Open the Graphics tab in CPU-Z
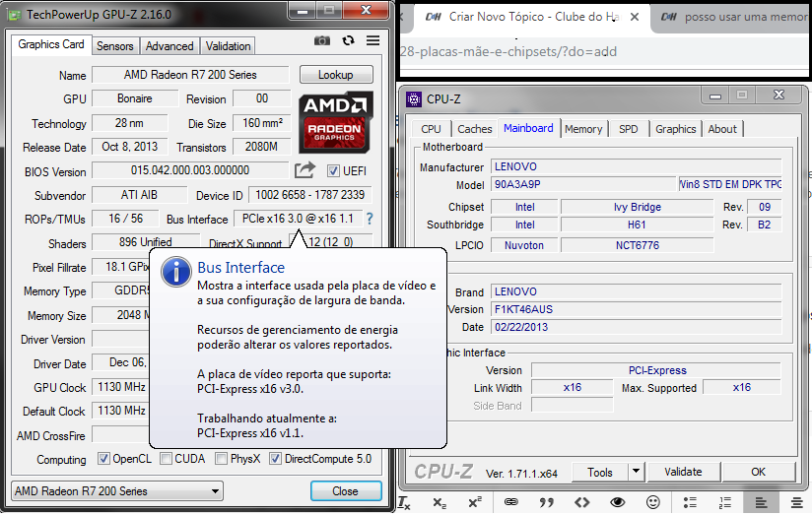 [x=675, y=129]
